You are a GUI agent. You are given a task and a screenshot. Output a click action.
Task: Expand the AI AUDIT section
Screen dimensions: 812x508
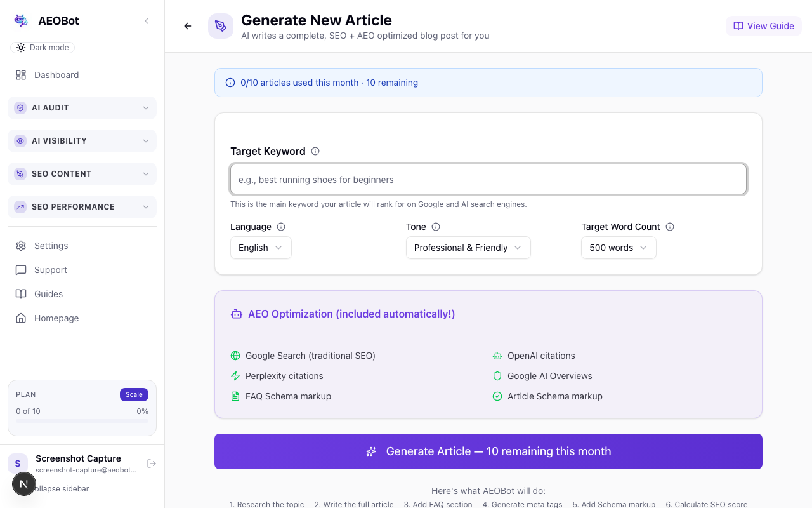click(x=82, y=108)
